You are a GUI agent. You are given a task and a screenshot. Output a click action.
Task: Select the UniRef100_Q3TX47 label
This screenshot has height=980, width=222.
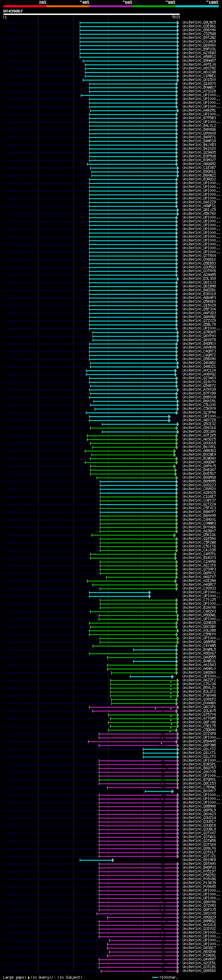[199, 833]
